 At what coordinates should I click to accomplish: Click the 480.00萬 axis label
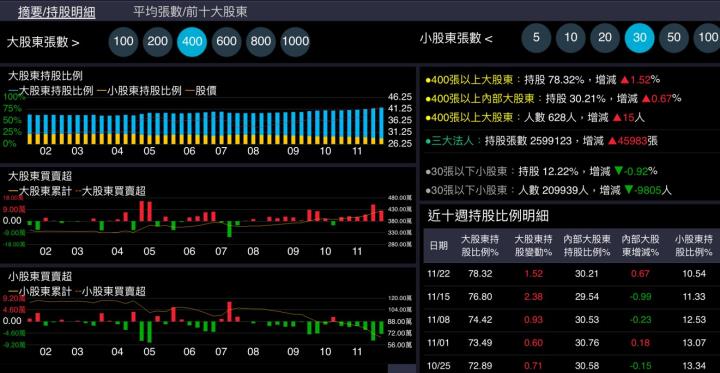pos(399,198)
